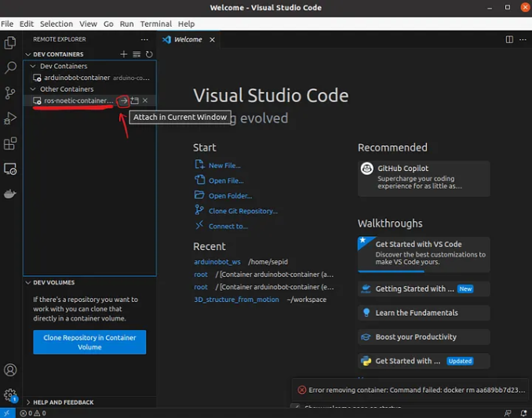
Task: Open the Remote Explorer icon
Action: click(10, 169)
